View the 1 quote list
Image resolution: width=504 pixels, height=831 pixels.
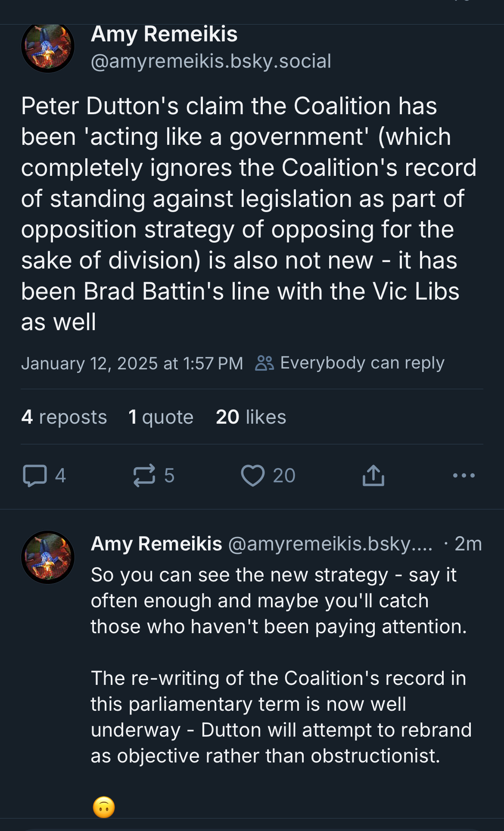(x=161, y=417)
